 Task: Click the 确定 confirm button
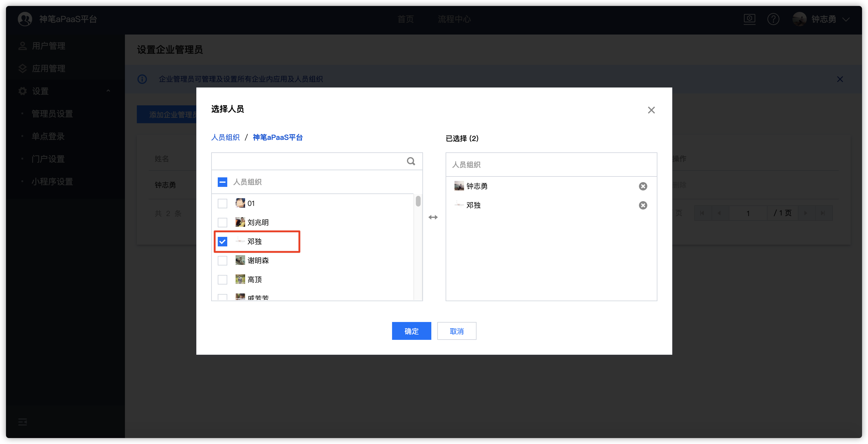pyautogui.click(x=411, y=331)
